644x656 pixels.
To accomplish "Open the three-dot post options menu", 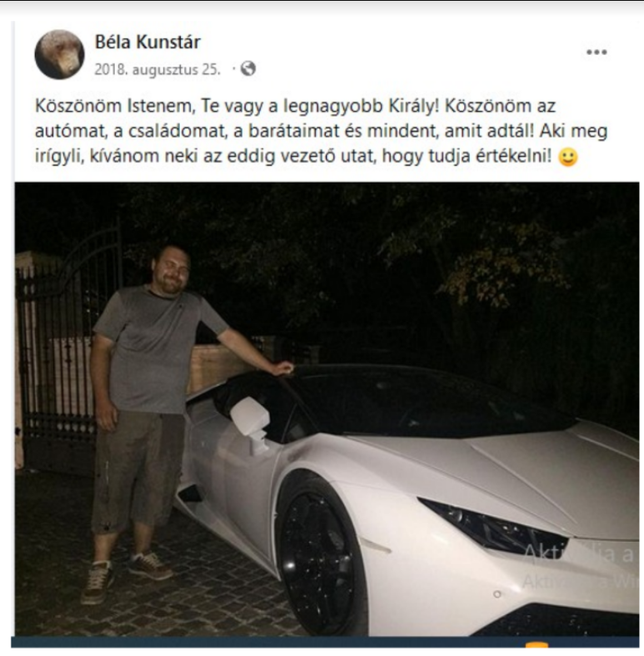I will 597,53.
